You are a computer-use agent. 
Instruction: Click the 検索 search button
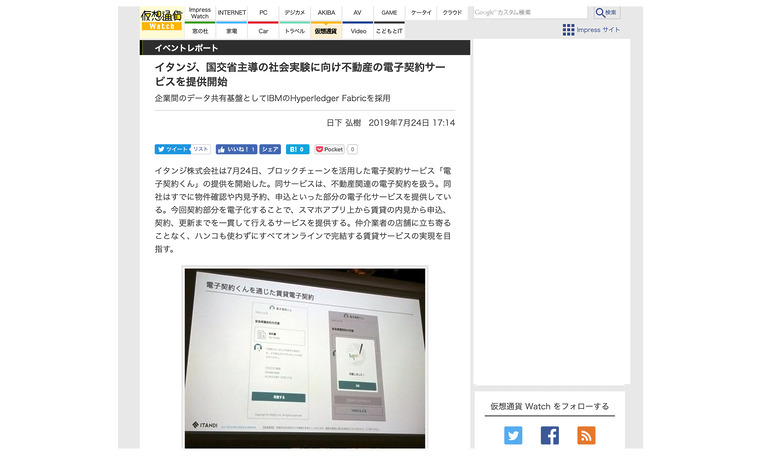click(x=606, y=12)
